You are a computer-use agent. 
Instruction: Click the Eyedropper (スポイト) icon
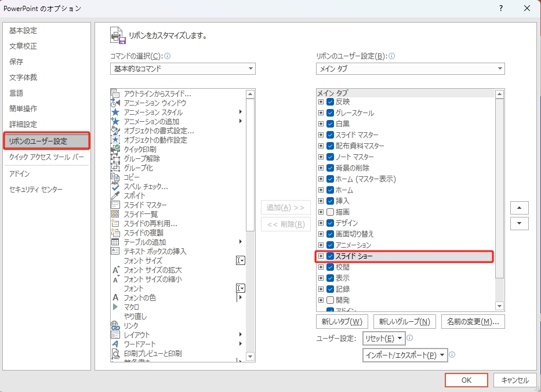pyautogui.click(x=115, y=195)
